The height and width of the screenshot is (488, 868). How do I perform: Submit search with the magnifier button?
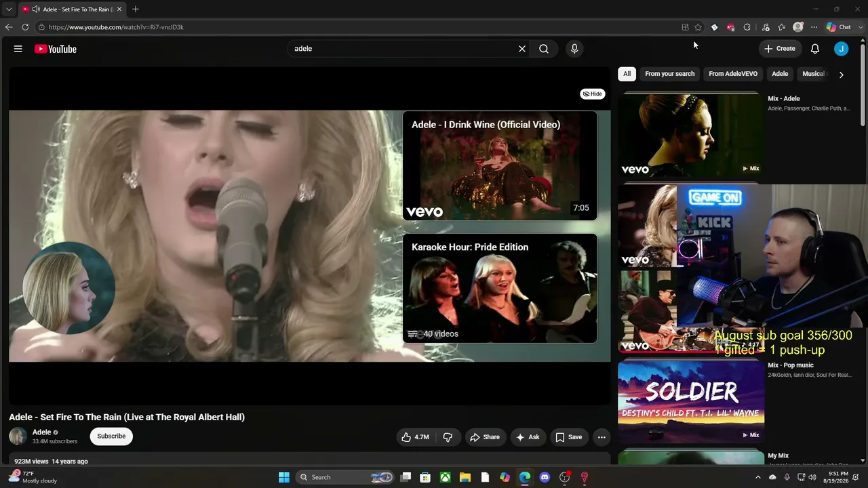544,49
